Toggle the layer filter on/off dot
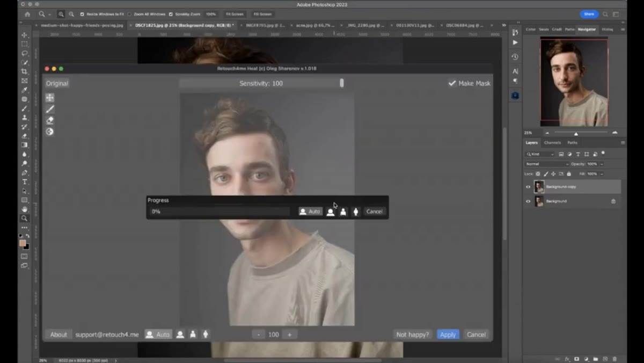Viewport: 644px width, 363px height. point(603,154)
